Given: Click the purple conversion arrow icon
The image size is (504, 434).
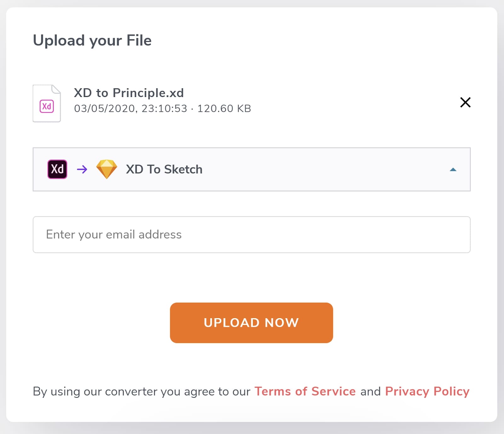Looking at the screenshot, I should click(x=82, y=169).
